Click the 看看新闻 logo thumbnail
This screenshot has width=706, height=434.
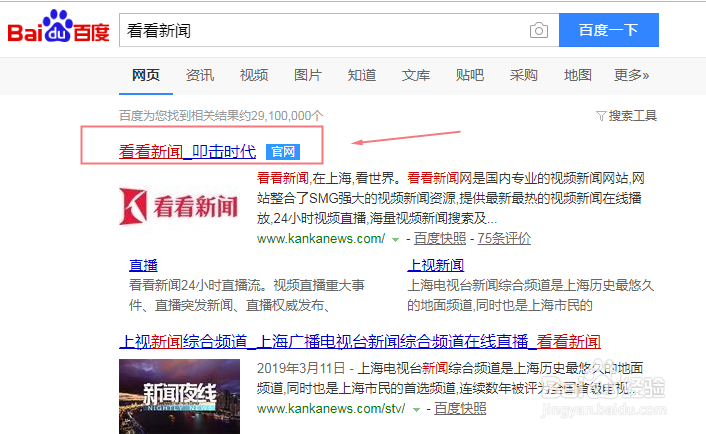[179, 207]
